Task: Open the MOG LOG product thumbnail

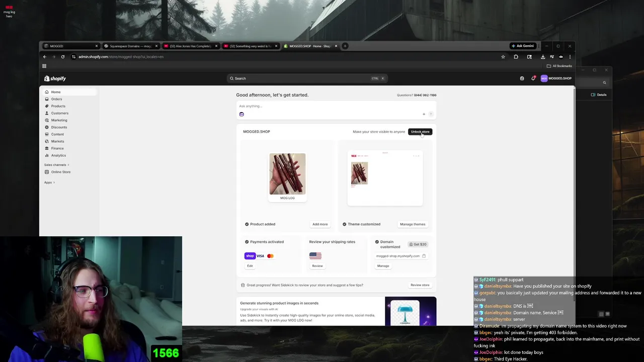Action: 287,174
